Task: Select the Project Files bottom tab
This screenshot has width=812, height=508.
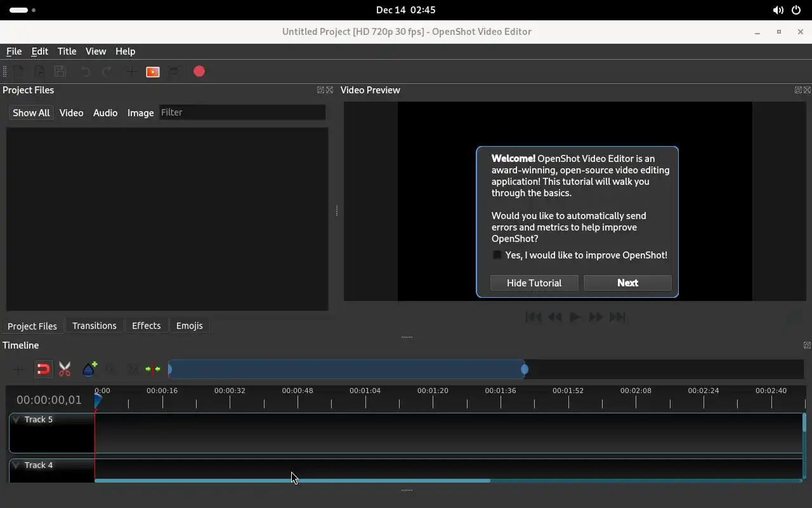Action: coord(32,326)
